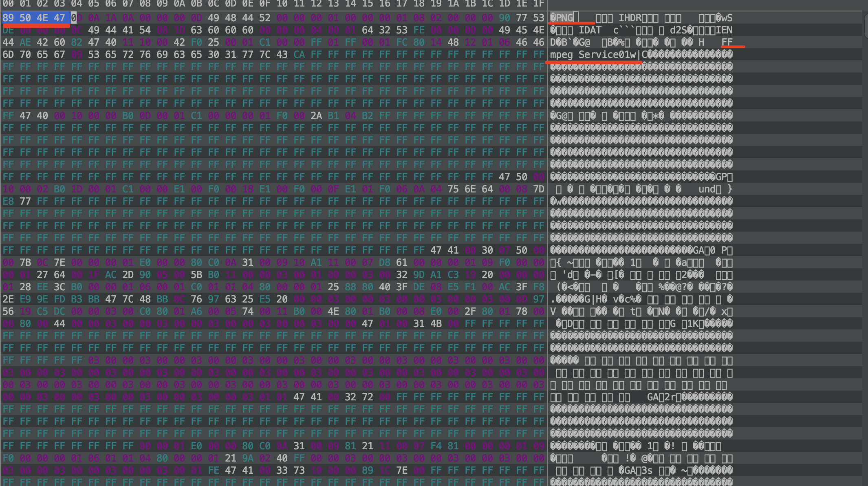Screen dimensions: 868x486
Task: Select byte A6 in the row starting 56
Action: click(196, 311)
